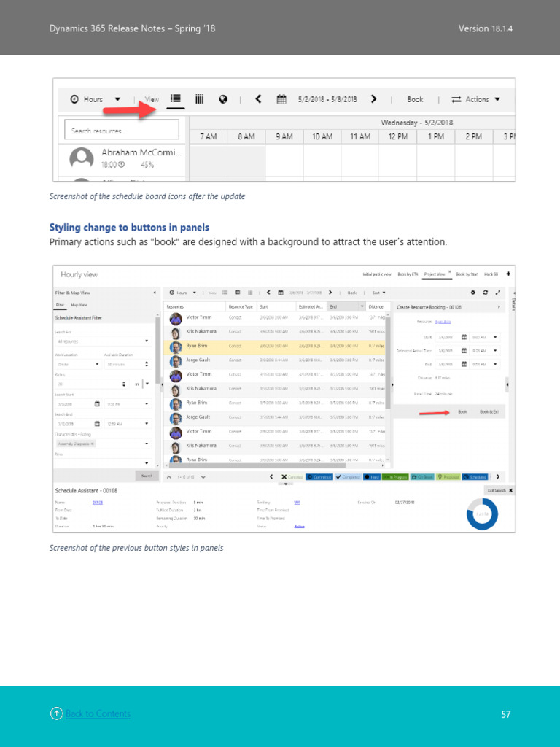This screenshot has width=560, height=747.
Task: Click the Committed status legend swatch
Action: (319, 477)
